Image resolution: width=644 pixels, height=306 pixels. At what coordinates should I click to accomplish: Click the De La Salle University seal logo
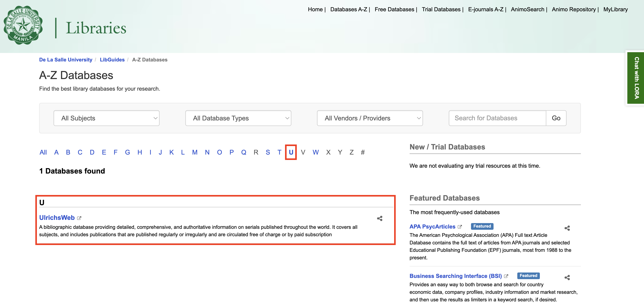click(23, 25)
